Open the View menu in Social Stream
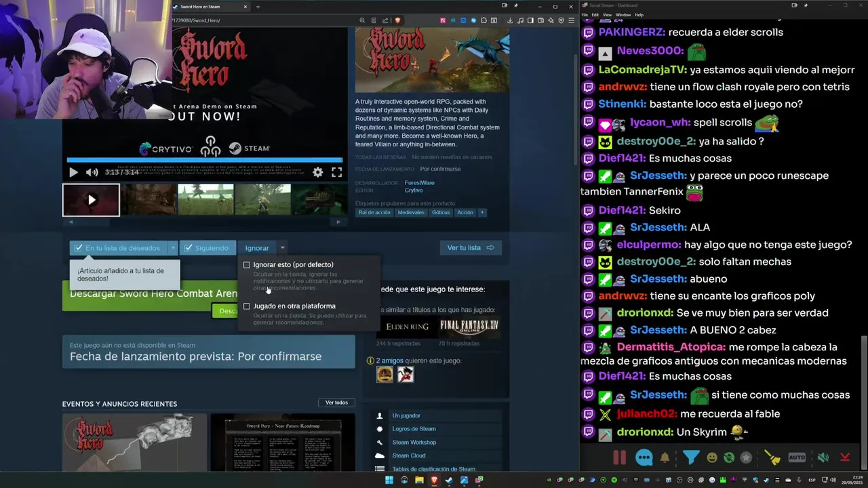 (x=607, y=14)
